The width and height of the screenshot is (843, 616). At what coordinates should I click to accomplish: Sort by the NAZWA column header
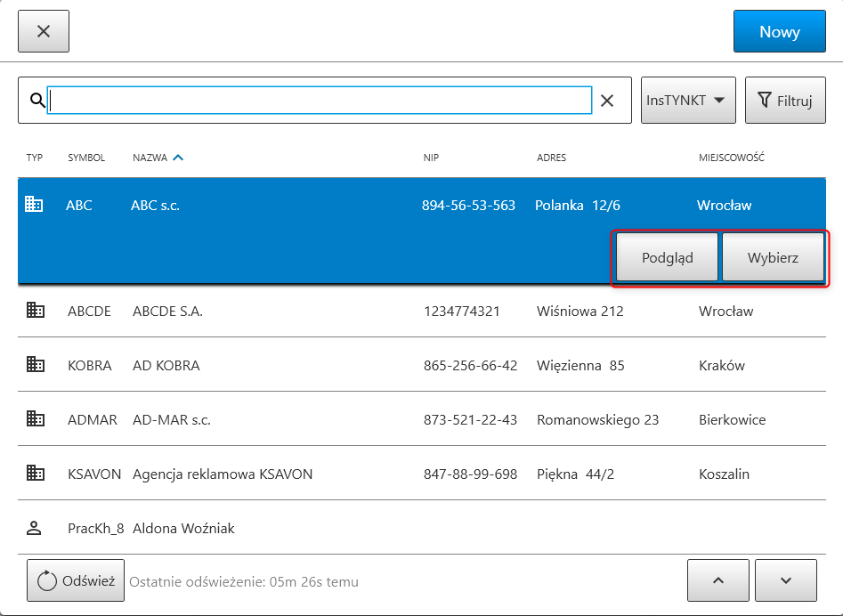pyautogui.click(x=150, y=158)
